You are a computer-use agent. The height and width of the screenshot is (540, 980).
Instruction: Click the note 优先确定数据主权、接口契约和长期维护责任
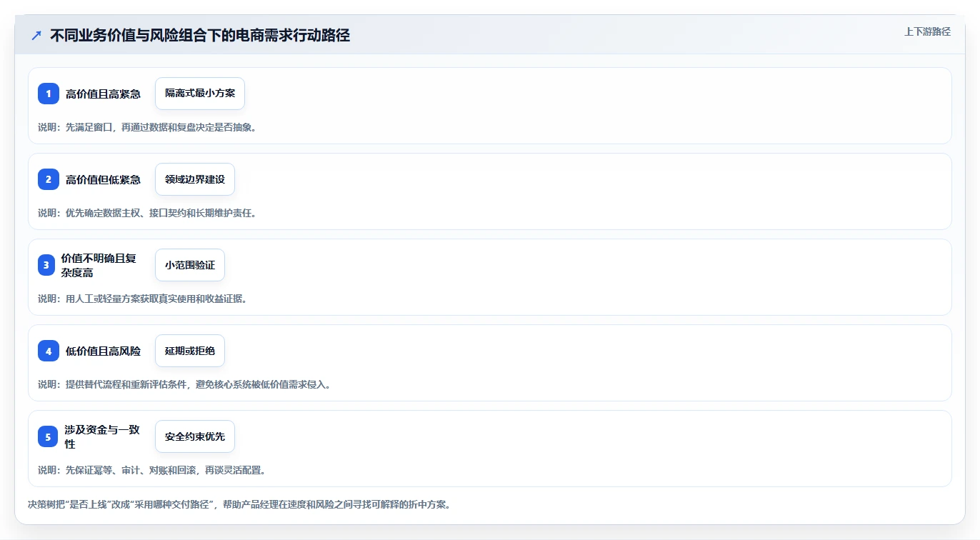(146, 213)
